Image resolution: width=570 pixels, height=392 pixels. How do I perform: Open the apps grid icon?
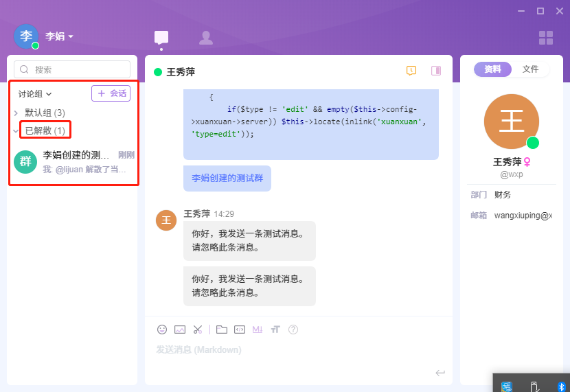click(x=546, y=38)
